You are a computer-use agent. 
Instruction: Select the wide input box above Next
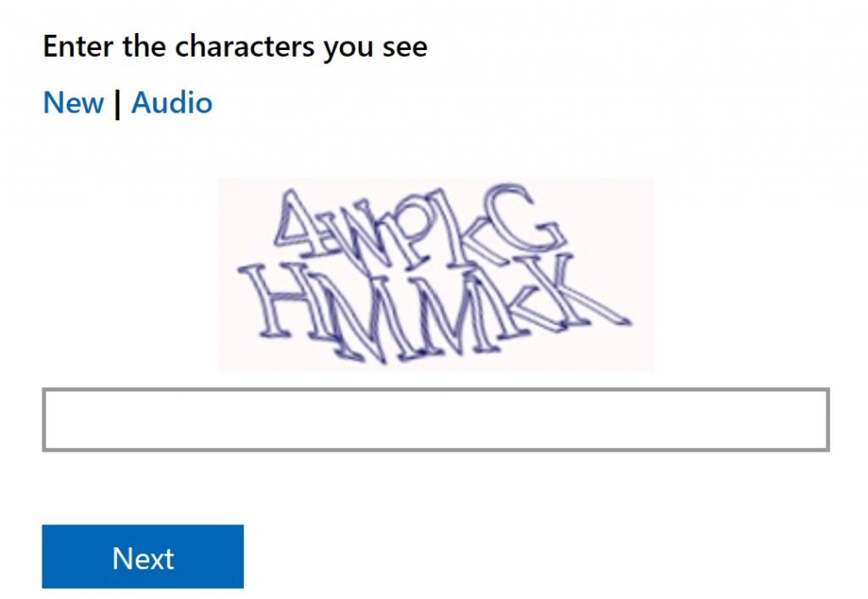point(436,419)
